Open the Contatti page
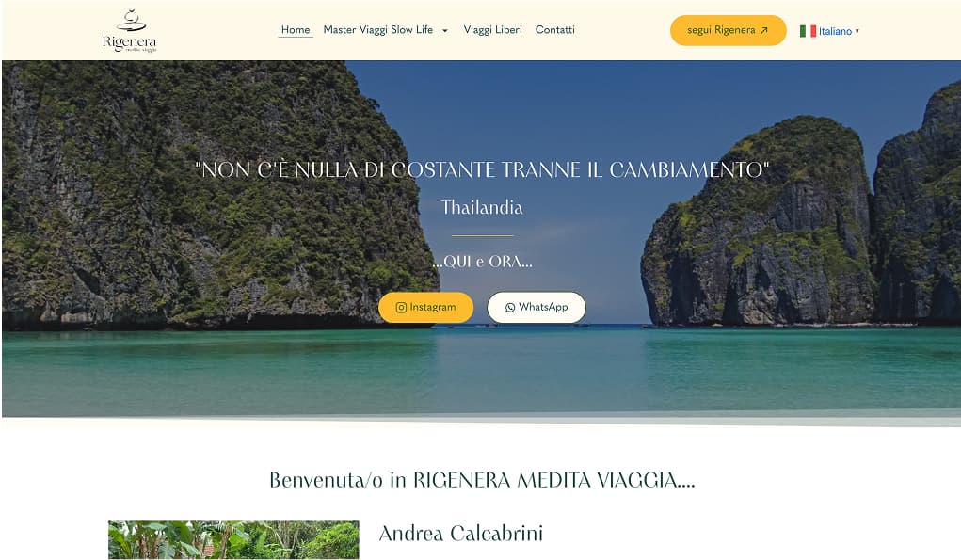The image size is (961, 560). 554,29
